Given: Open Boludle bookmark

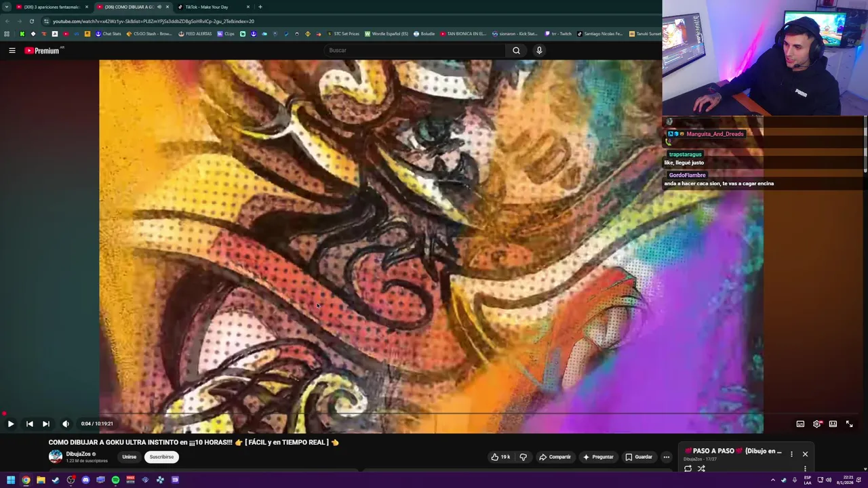Looking at the screenshot, I should point(424,34).
